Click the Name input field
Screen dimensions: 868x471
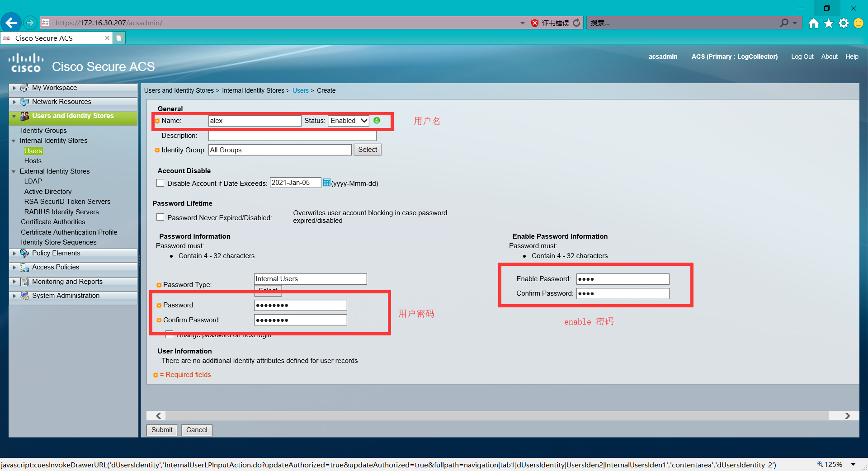click(255, 121)
